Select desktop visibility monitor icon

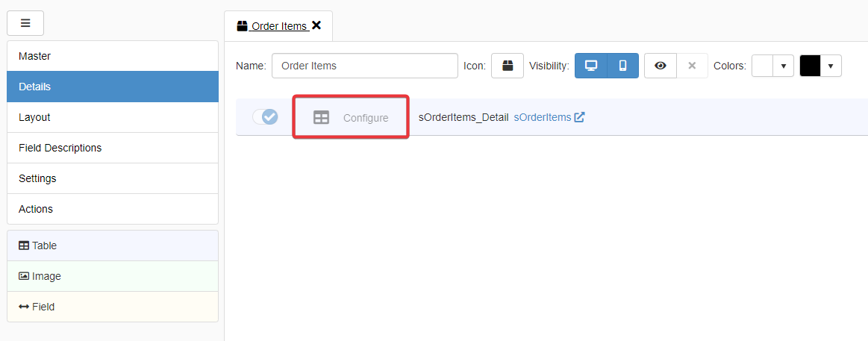[x=591, y=66]
